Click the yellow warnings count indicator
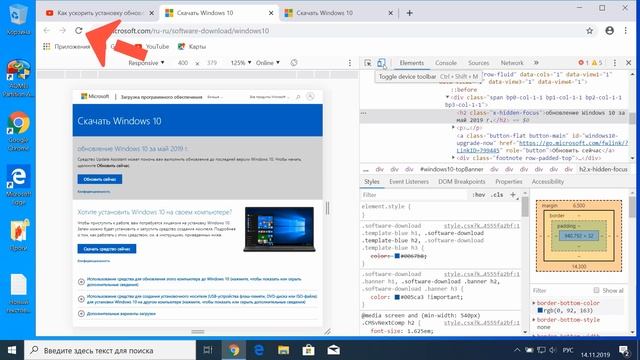 tap(597, 63)
